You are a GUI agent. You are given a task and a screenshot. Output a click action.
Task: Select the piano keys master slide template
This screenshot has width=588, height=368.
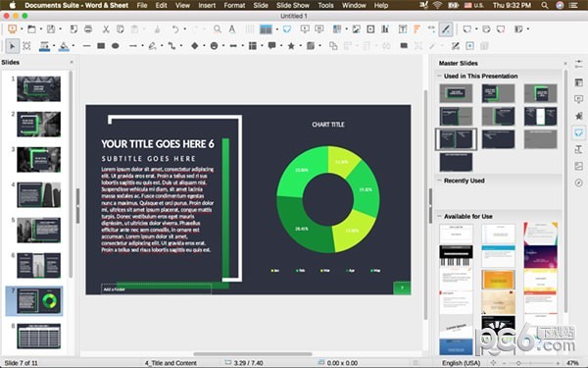pos(456,256)
